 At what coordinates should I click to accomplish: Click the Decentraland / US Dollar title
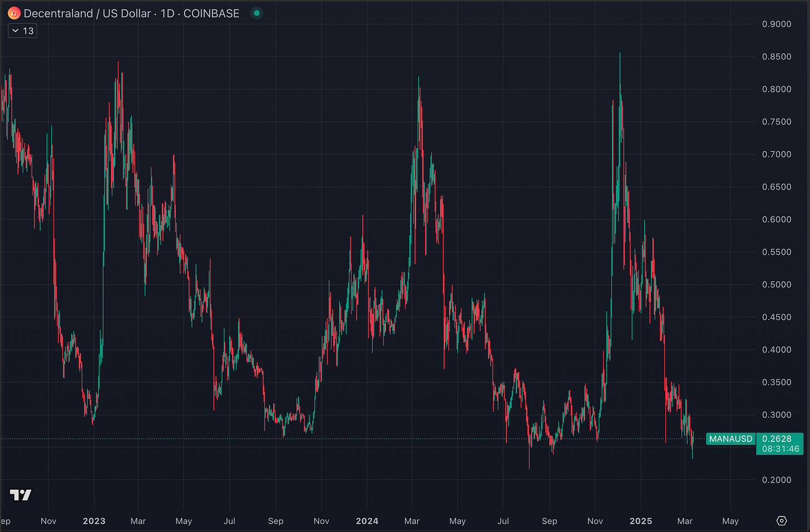tap(87, 13)
